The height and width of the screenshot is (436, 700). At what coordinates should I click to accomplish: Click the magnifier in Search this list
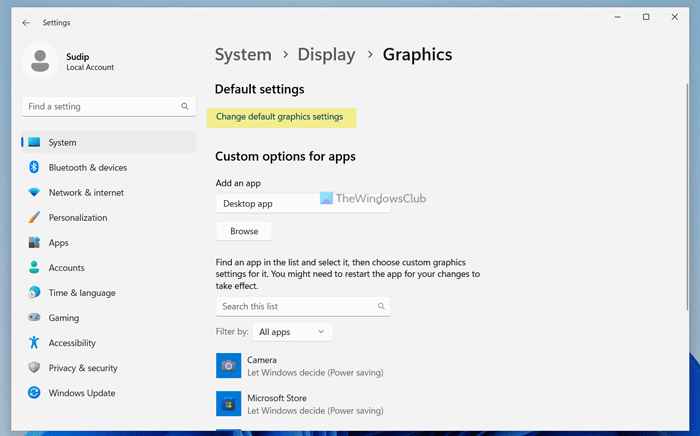[381, 306]
